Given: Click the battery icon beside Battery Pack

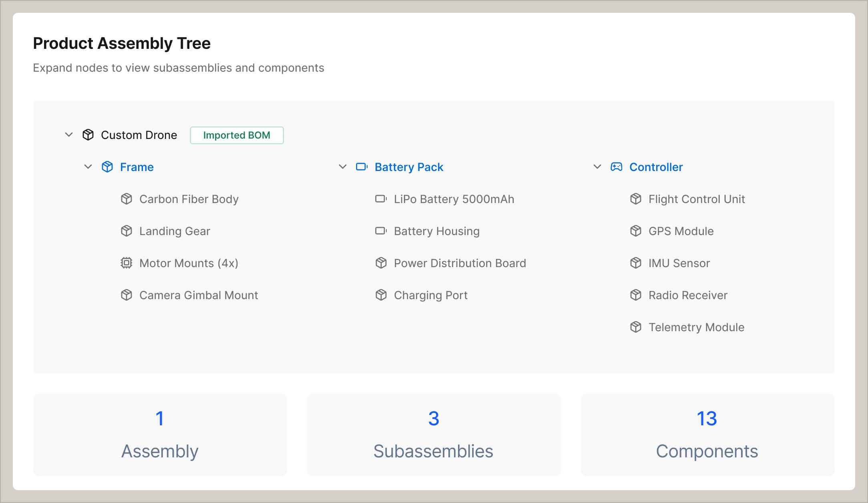Looking at the screenshot, I should [x=362, y=167].
